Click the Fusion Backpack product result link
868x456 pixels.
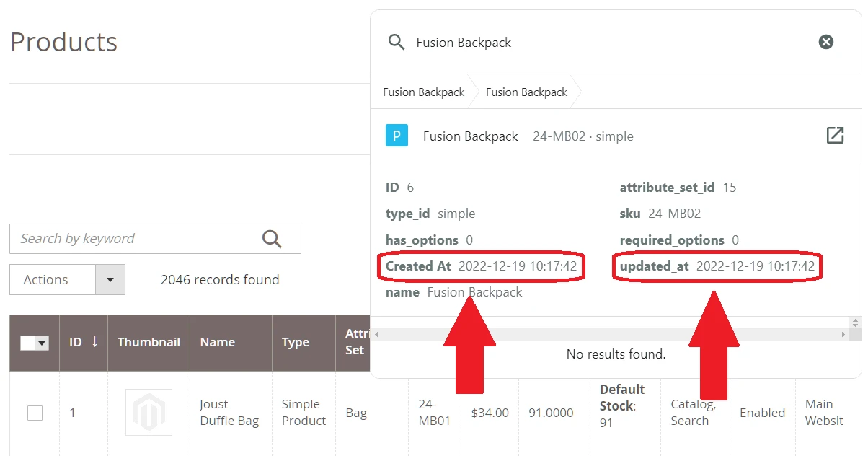click(x=470, y=136)
